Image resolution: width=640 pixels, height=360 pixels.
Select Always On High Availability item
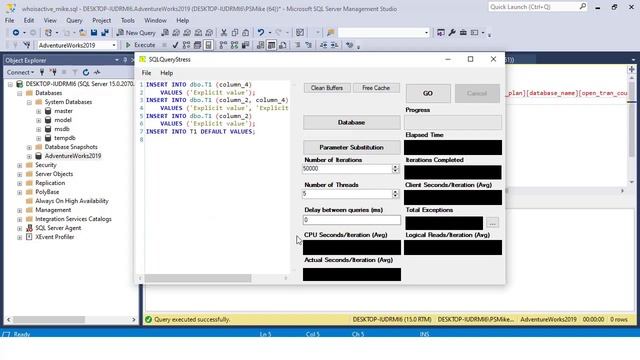coord(72,201)
